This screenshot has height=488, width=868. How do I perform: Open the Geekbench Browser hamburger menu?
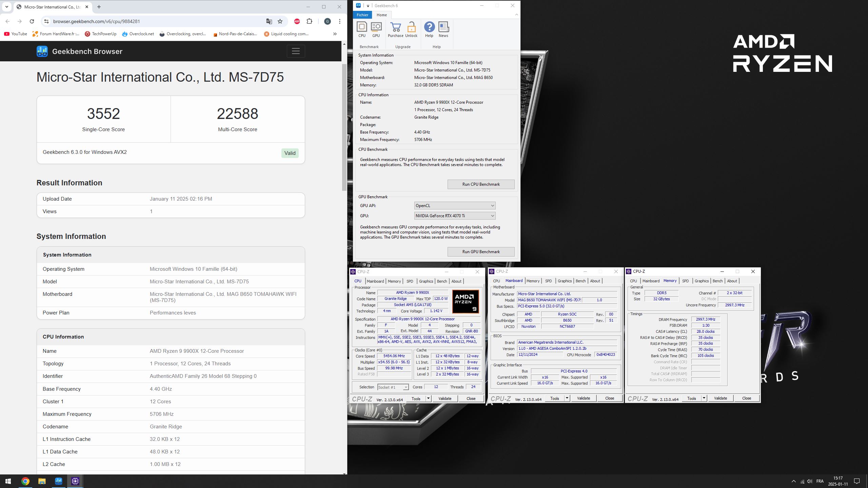tap(296, 51)
